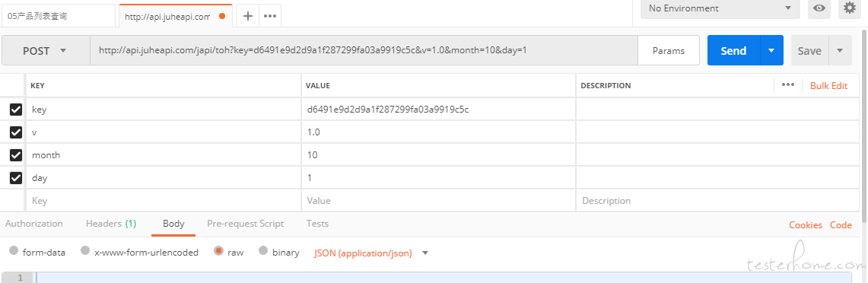Expand Save button dropdown arrow
Image resolution: width=868 pixels, height=283 pixels.
(840, 50)
